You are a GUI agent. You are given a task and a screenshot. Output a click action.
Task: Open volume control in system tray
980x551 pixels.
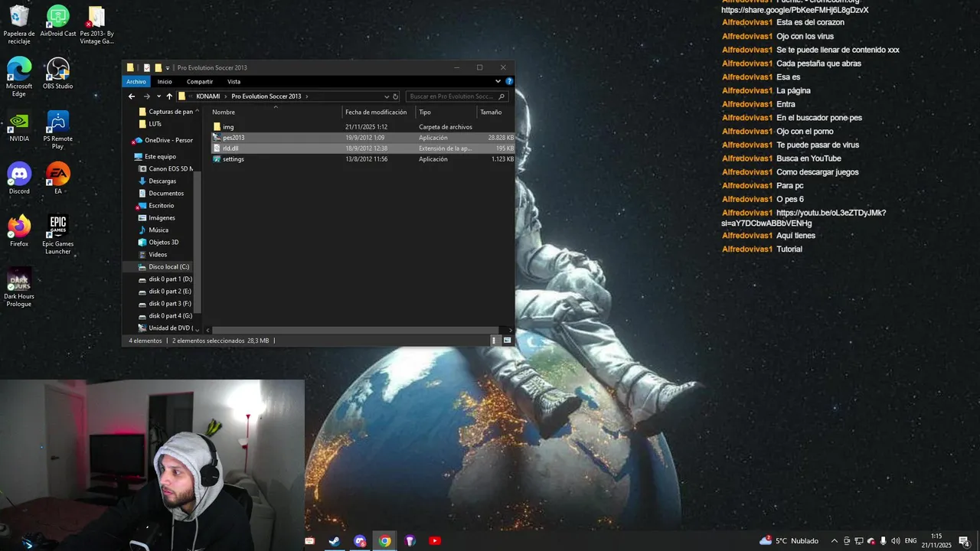pyautogui.click(x=896, y=541)
